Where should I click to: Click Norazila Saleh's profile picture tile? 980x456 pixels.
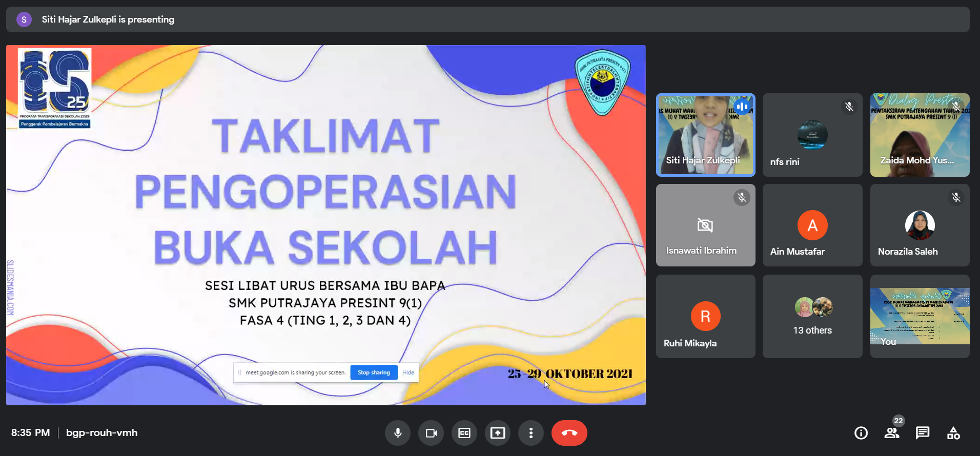point(920,225)
